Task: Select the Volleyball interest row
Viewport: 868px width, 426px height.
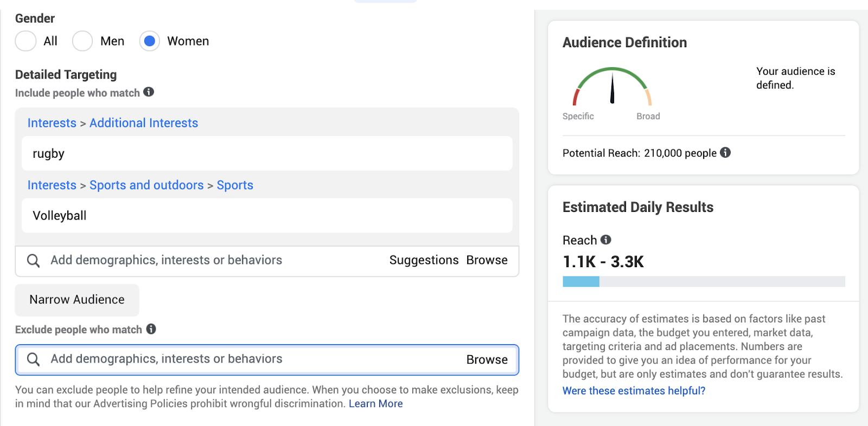Action: click(x=267, y=215)
